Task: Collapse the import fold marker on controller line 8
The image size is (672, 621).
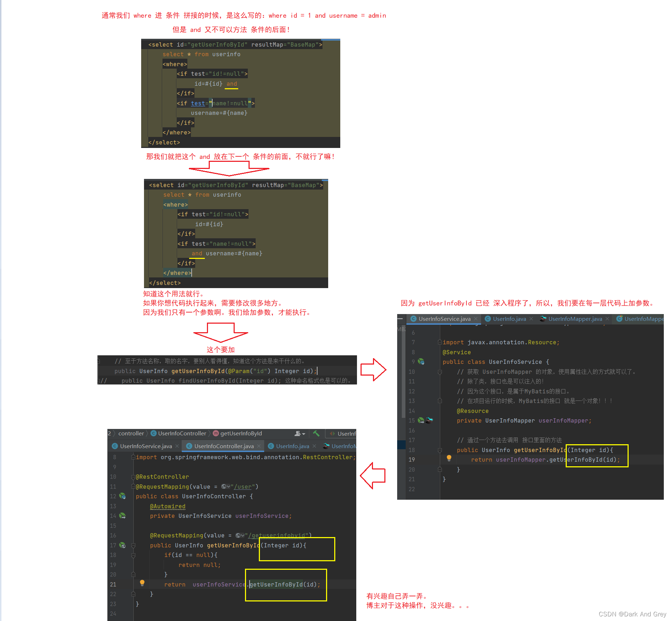Action: click(133, 457)
